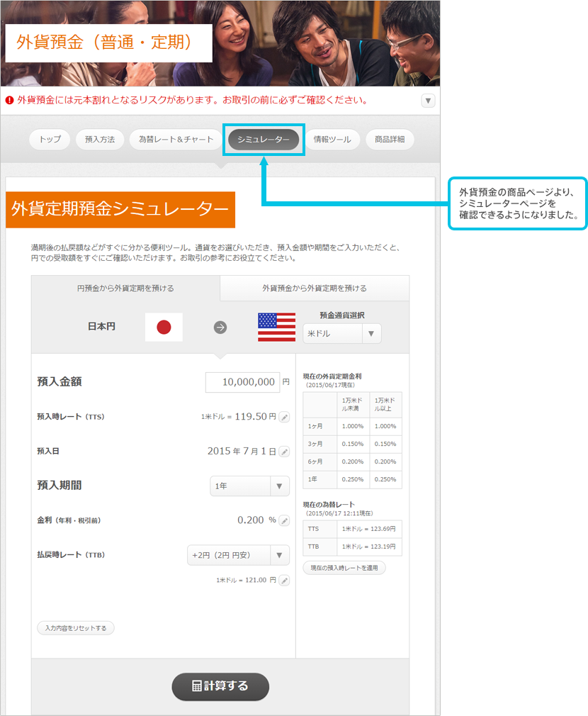Screen dimensions: 588x716
Task: Click pencil icon beside 121.00 yen withdrawal rate
Action: pyautogui.click(x=284, y=581)
